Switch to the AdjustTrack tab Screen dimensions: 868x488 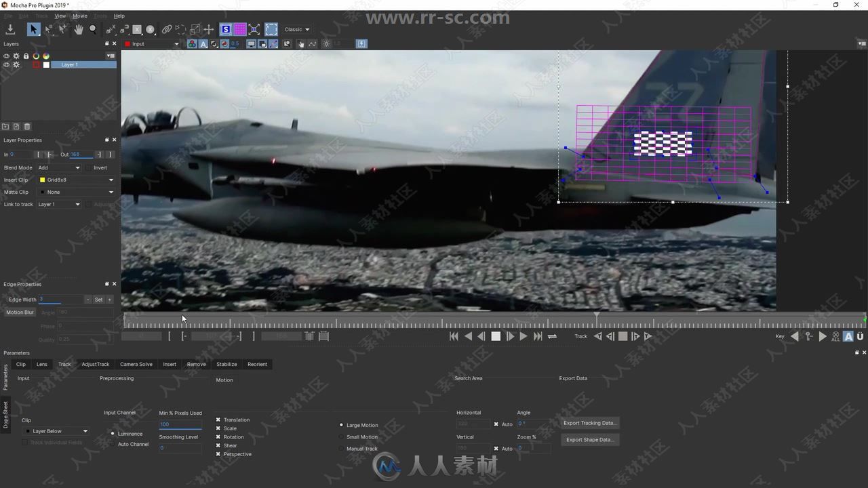(x=96, y=364)
